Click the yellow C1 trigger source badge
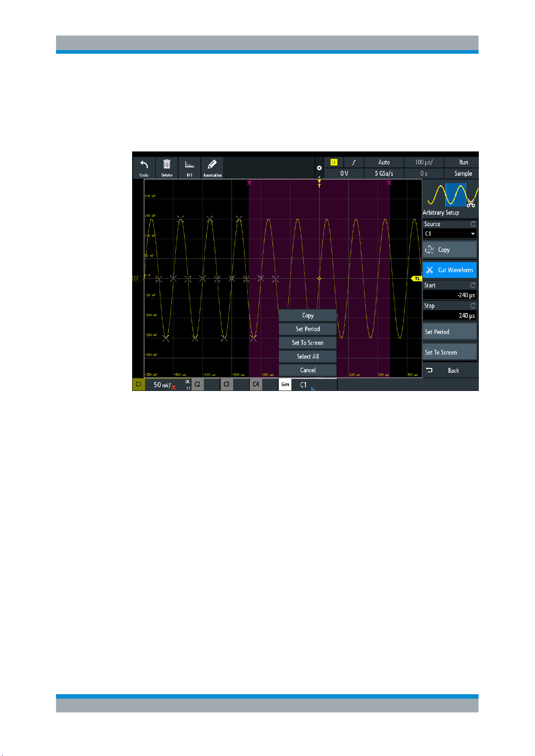Viewport: 535px width, 756px height. coord(334,162)
